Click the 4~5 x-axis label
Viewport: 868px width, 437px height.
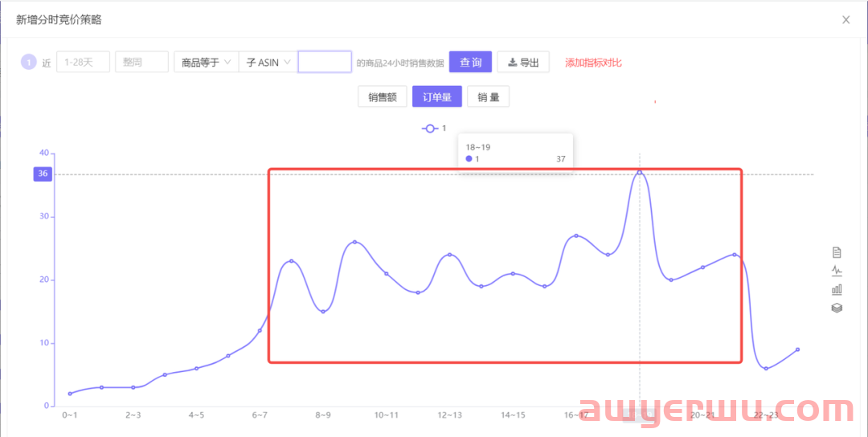pyautogui.click(x=197, y=415)
